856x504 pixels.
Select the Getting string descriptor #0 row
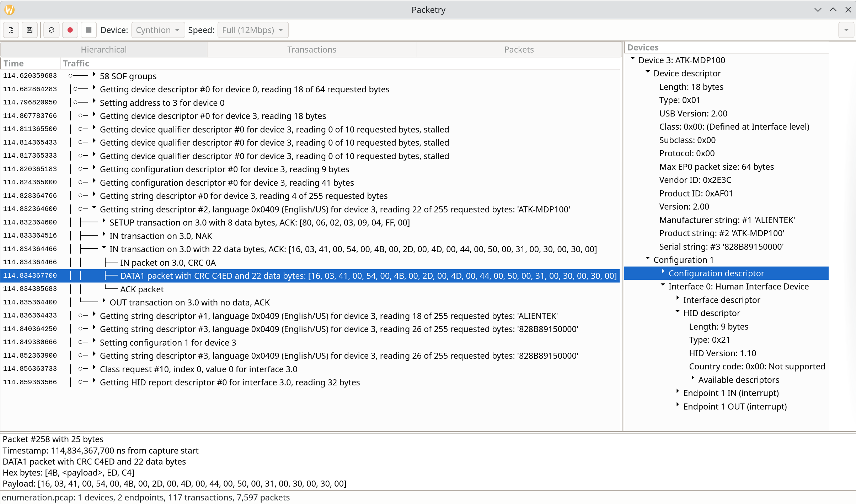click(x=310, y=196)
